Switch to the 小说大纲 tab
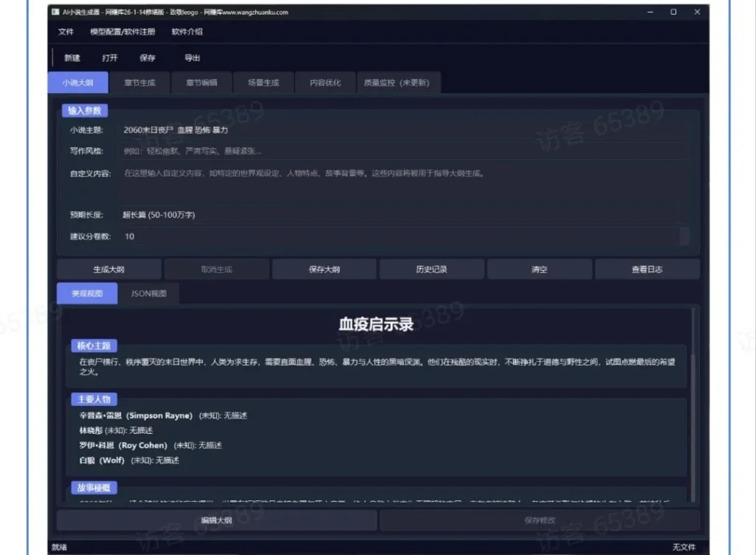Viewport: 756px width, 555px height. click(x=78, y=83)
